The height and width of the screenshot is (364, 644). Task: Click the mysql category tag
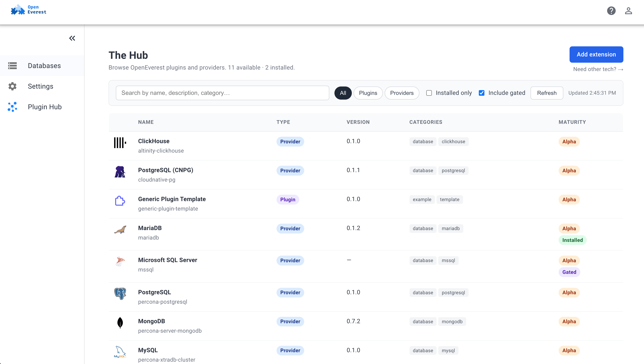[448, 351]
